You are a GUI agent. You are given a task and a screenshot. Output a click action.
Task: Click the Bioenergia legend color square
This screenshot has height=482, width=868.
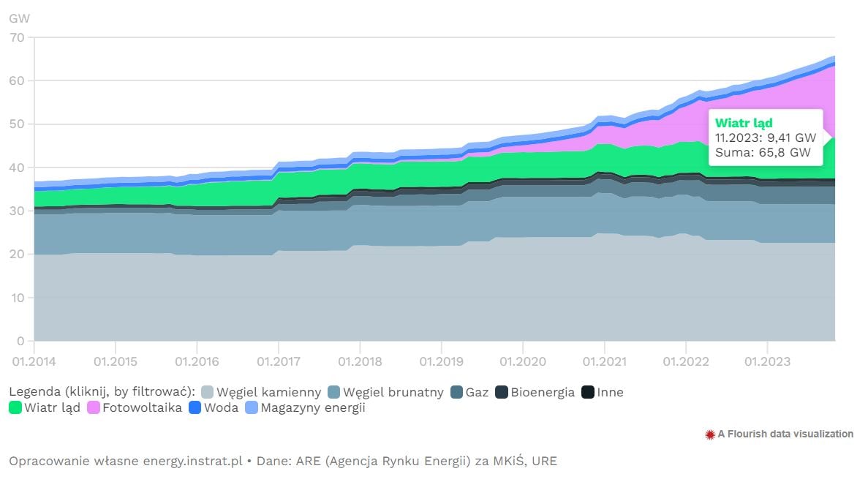click(502, 392)
